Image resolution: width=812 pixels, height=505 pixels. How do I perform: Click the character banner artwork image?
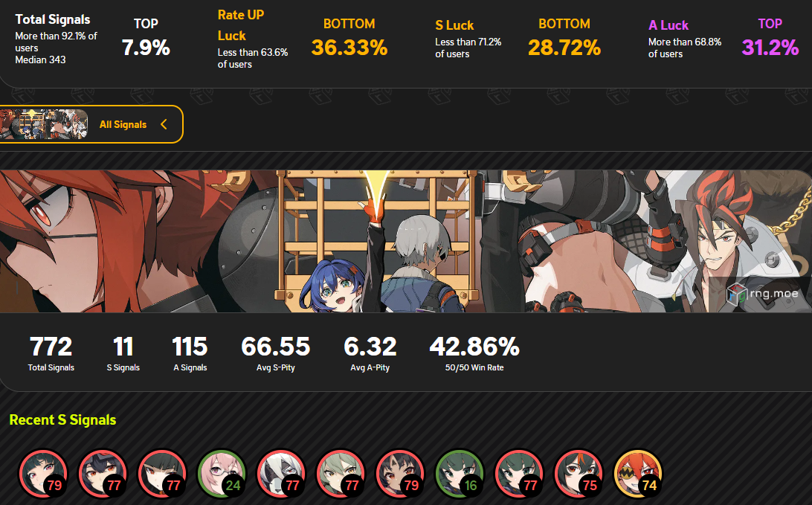[x=406, y=242]
